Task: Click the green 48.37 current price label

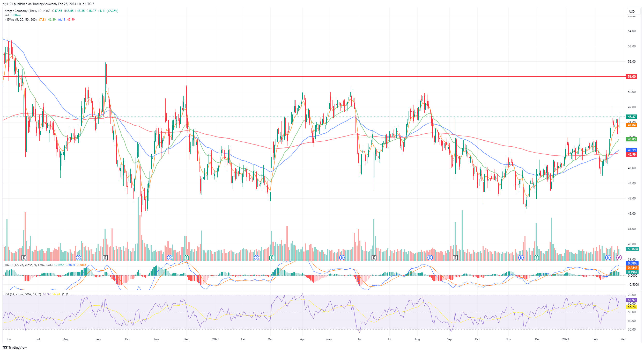Action: tap(632, 117)
